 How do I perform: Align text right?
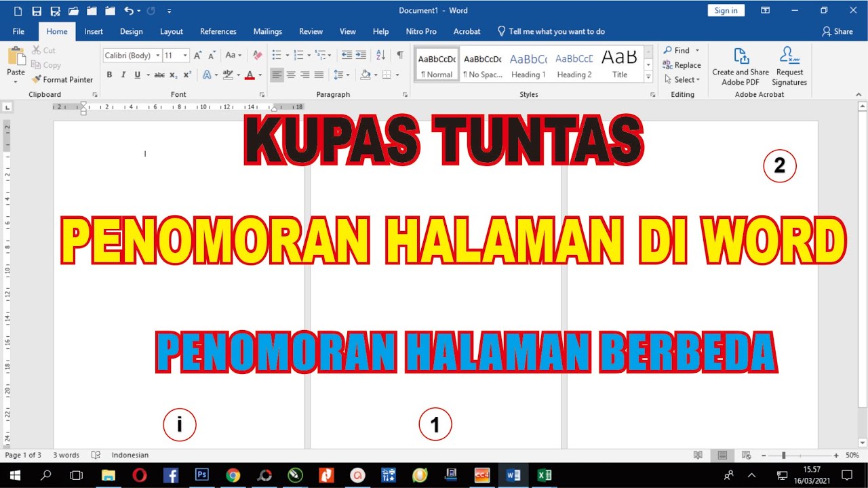[x=304, y=75]
